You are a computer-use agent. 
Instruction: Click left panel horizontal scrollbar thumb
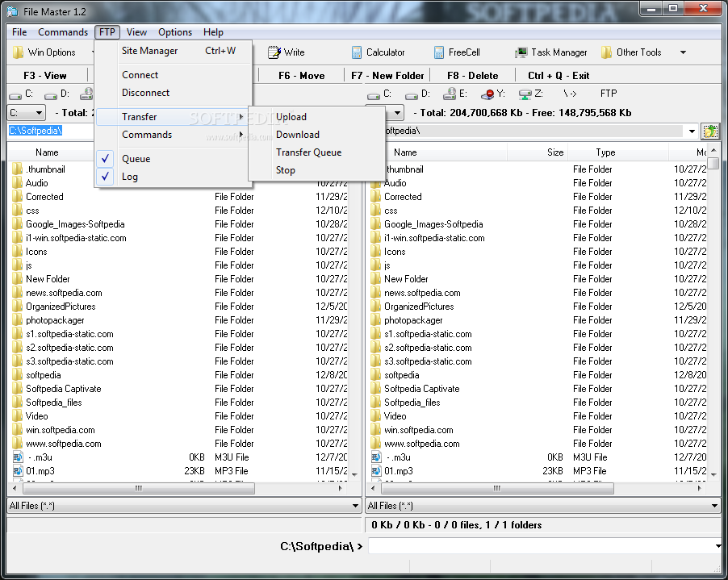coord(138,488)
